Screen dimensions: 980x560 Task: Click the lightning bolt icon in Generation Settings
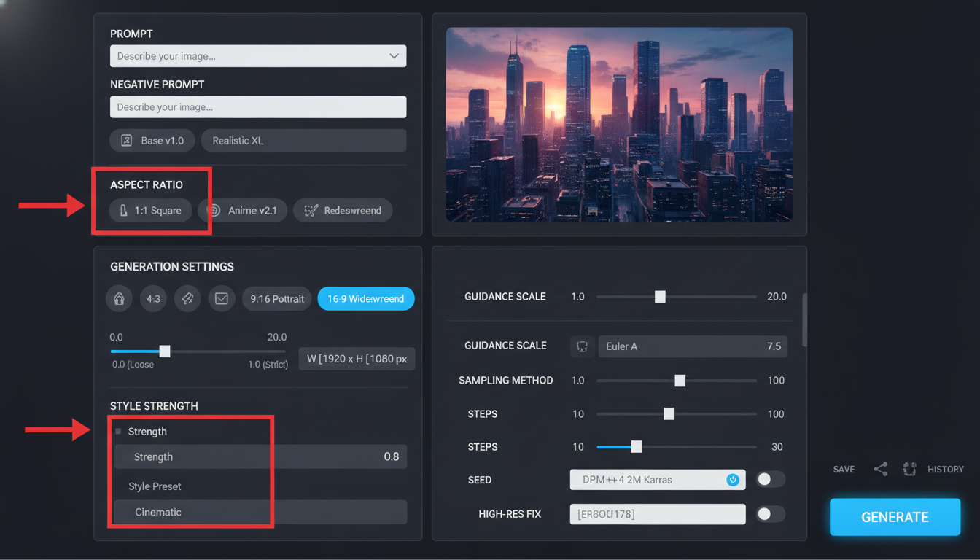(x=187, y=298)
